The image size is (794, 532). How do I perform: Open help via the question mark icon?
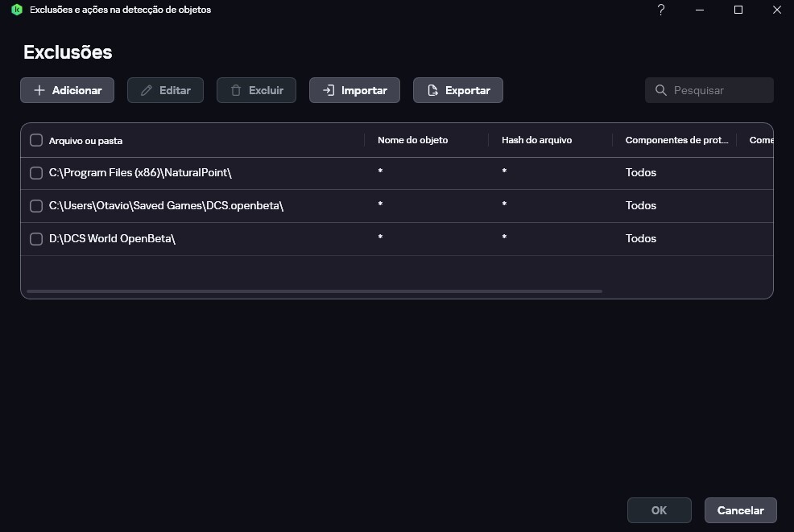click(x=661, y=10)
